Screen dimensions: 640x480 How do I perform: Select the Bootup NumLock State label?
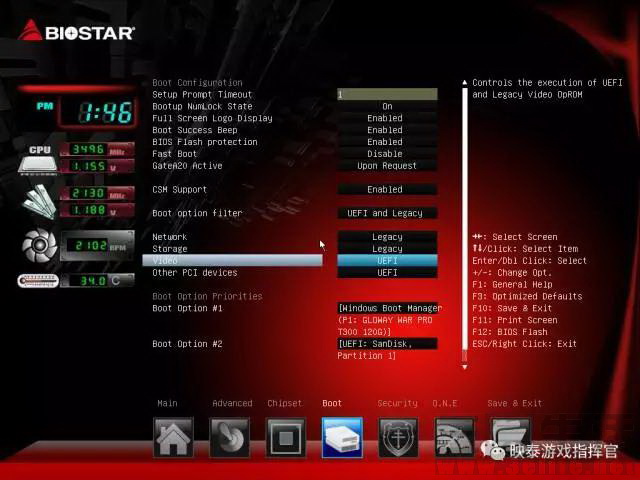pos(202,106)
